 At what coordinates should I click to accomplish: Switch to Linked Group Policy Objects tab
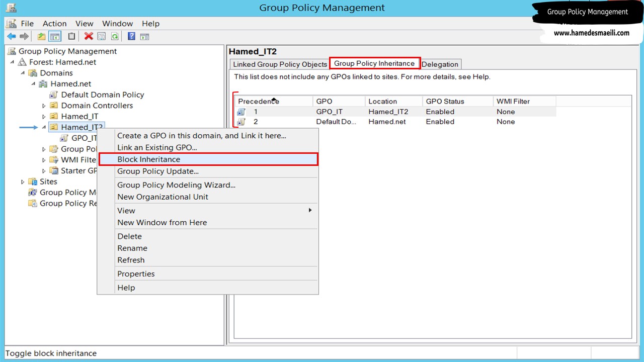coord(280,64)
